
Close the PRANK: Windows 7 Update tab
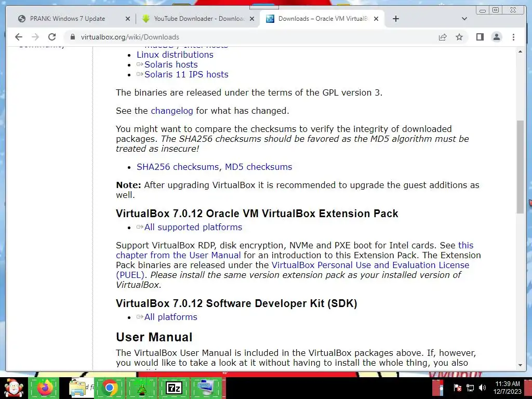pyautogui.click(x=128, y=19)
